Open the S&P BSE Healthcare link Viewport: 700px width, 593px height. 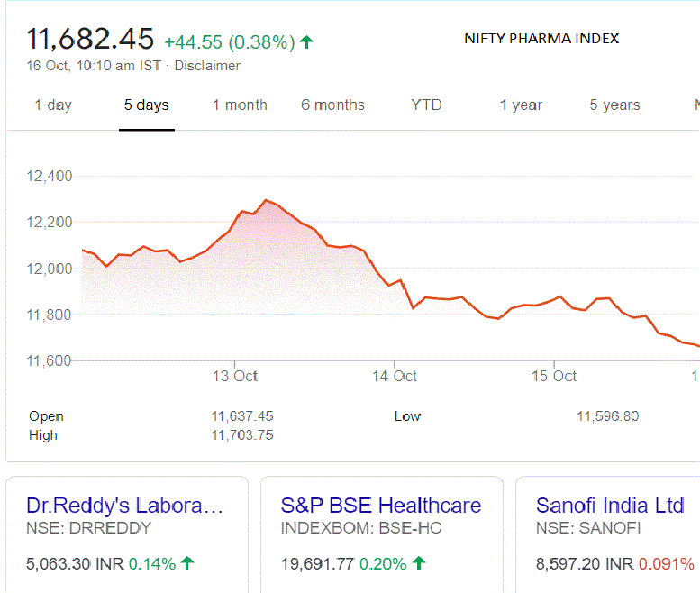pos(381,506)
